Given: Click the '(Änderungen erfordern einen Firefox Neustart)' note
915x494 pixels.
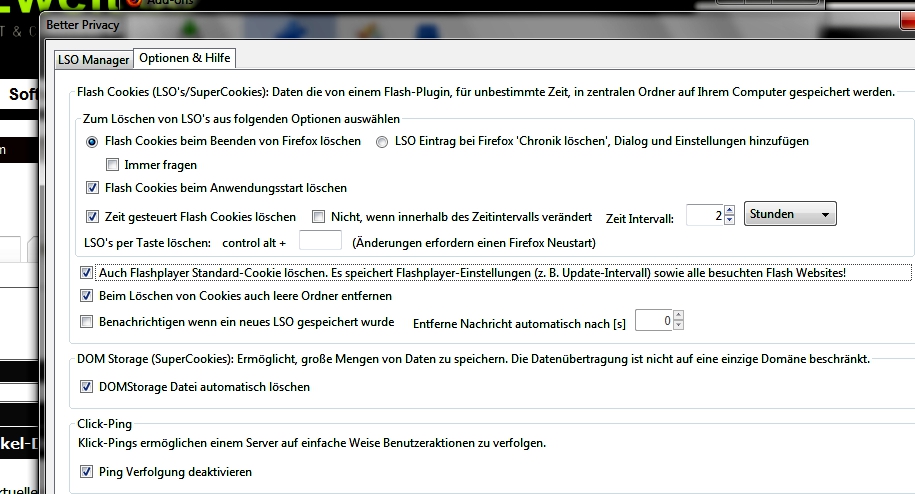Looking at the screenshot, I should [474, 243].
